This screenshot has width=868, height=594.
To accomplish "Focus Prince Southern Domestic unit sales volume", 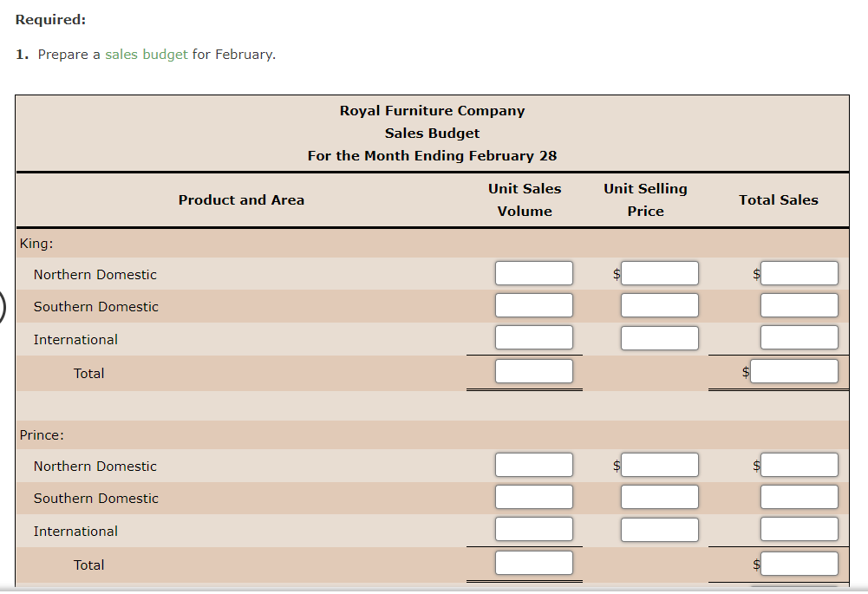I will 533,497.
